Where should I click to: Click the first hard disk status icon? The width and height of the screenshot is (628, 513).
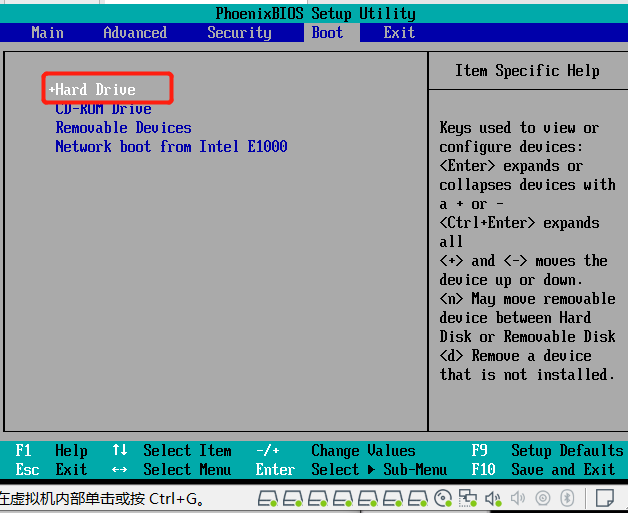(268, 499)
